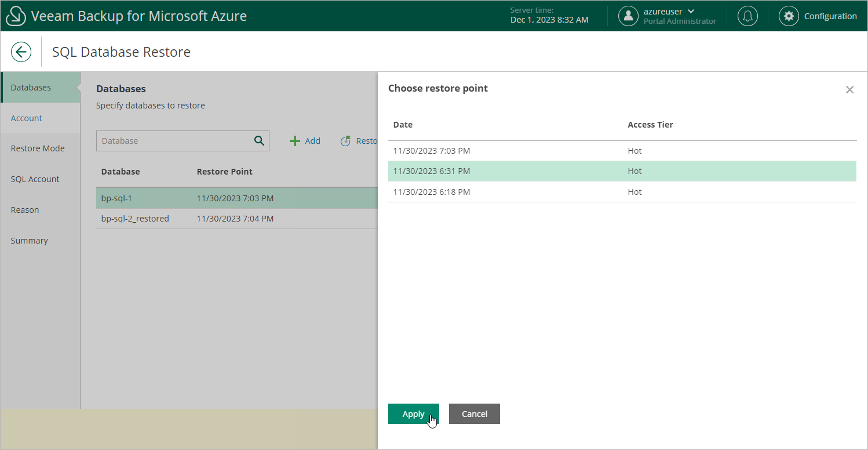Select the bp-sql-1 database row
This screenshot has height=450, width=868.
pyautogui.click(x=236, y=198)
